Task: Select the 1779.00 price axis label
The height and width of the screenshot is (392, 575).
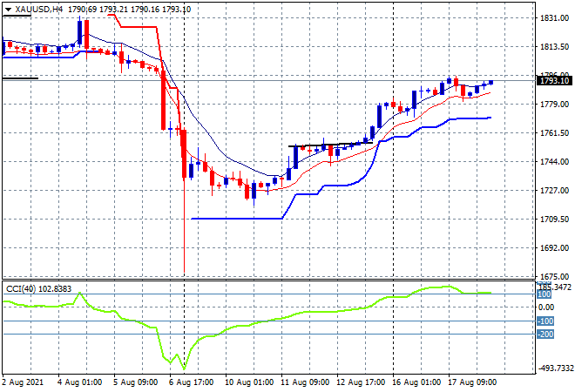Action: [554, 105]
